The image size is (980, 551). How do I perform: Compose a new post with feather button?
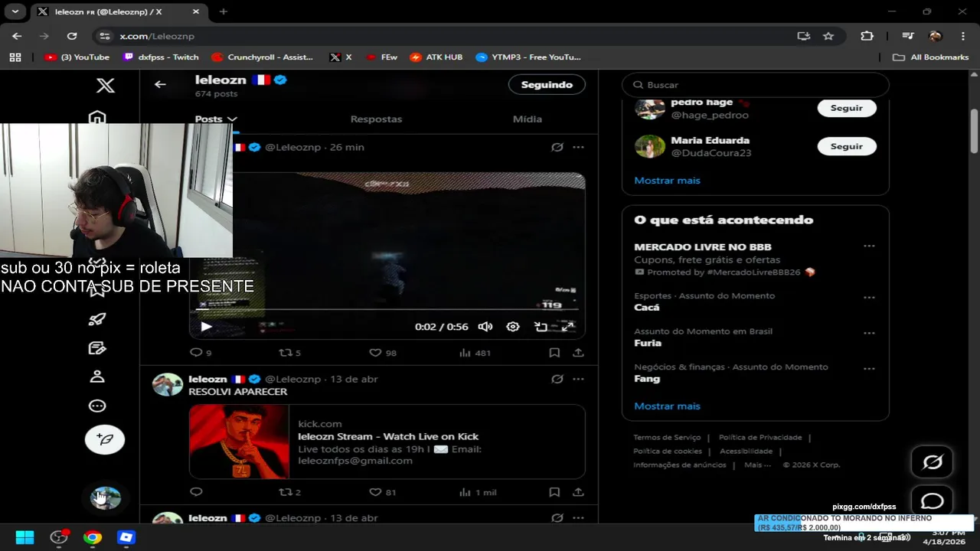coord(105,439)
